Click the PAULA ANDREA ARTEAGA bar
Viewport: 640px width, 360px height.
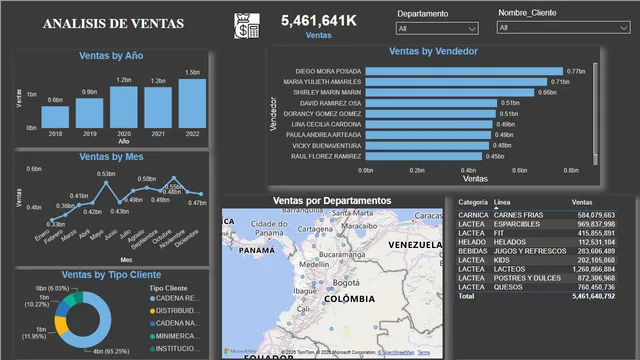coord(428,135)
